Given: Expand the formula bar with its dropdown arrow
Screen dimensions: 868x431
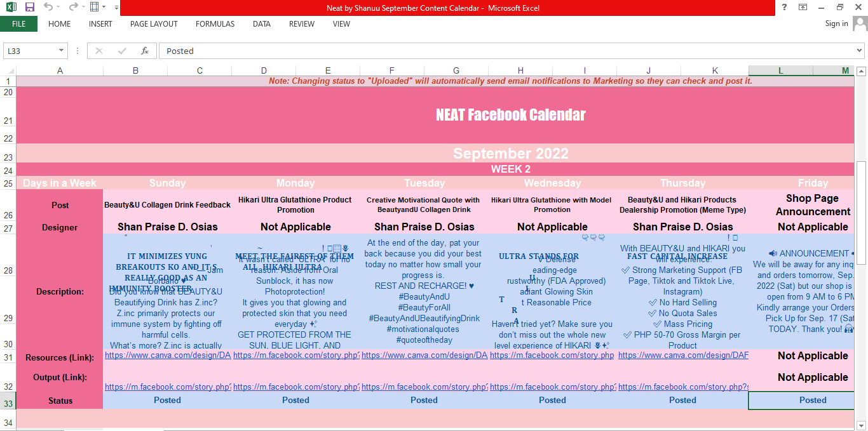Looking at the screenshot, I should pyautogui.click(x=859, y=51).
